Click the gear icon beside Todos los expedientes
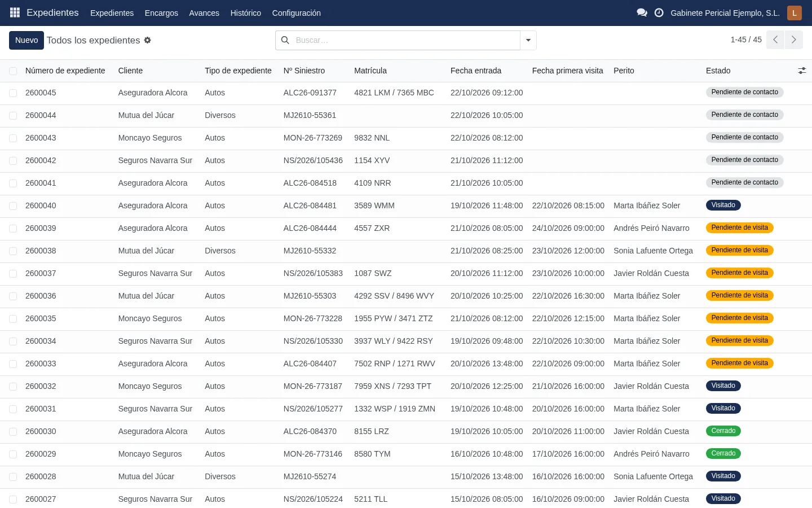812x508 pixels. (x=148, y=40)
